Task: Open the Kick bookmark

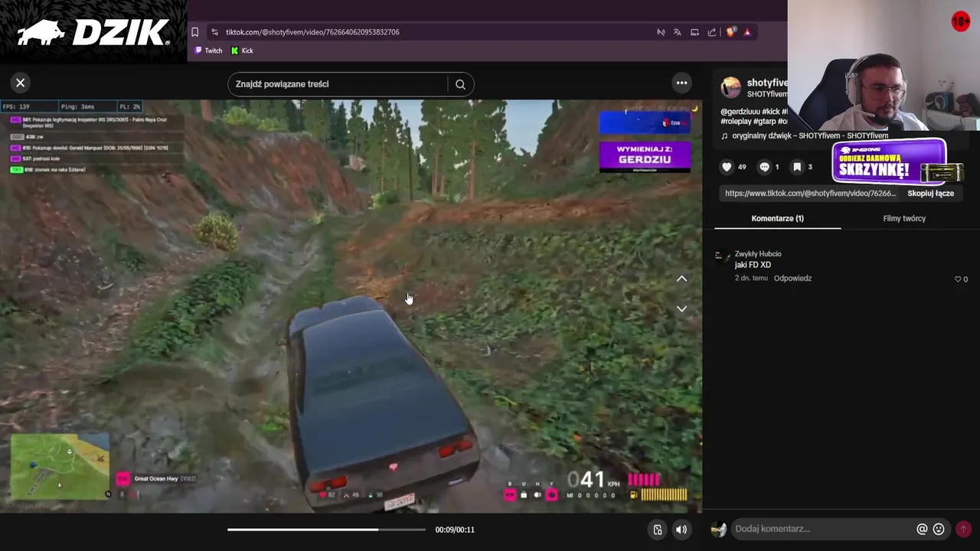Action: [x=242, y=51]
